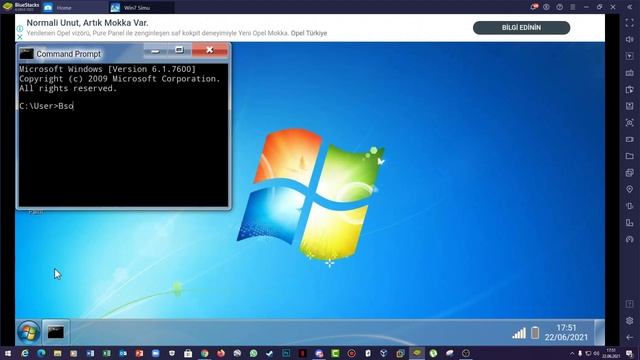This screenshot has width=640, height=360.
Task: Open Word from the taskbar
Action: point(90,353)
